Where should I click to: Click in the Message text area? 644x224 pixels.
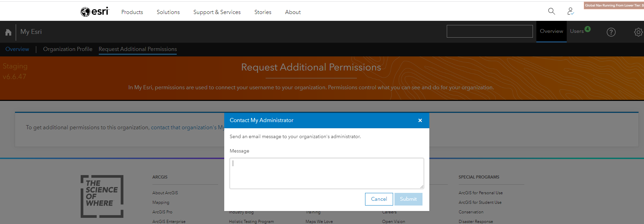327,173
